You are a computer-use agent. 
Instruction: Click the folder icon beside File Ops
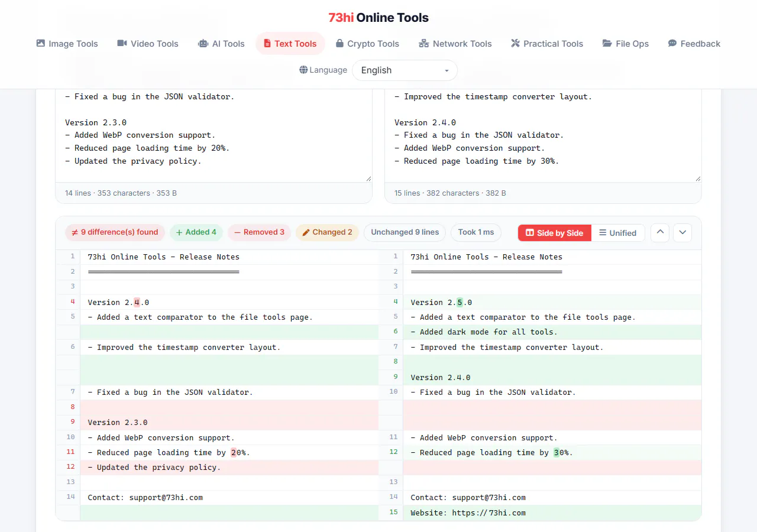click(607, 43)
